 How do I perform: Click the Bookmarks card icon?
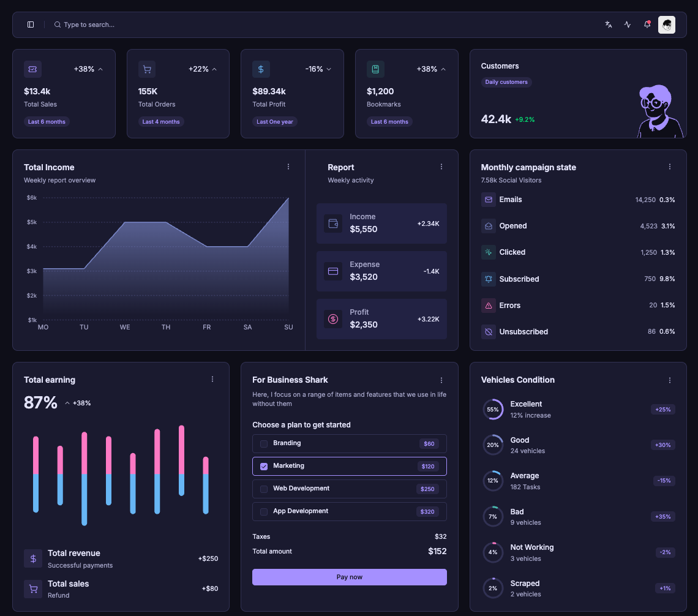(375, 69)
